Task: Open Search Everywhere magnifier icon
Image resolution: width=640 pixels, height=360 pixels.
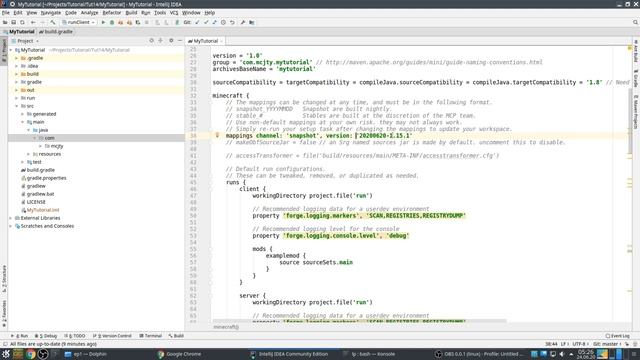Action: pos(636,22)
